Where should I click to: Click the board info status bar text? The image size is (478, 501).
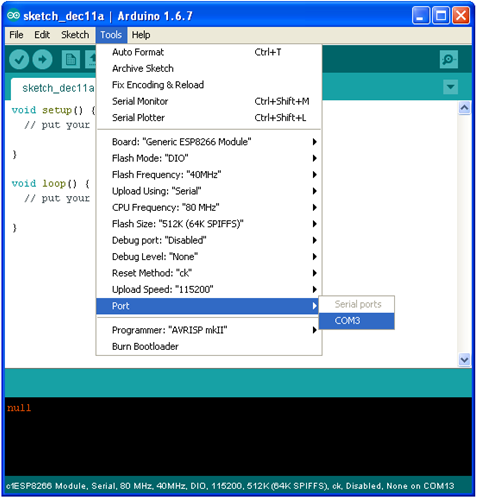[230, 486]
